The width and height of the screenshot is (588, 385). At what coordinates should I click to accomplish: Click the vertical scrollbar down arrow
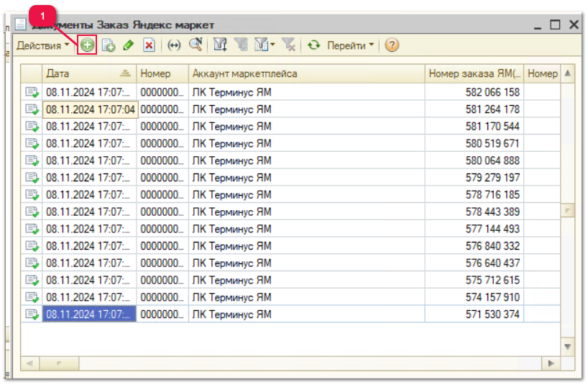pos(567,347)
